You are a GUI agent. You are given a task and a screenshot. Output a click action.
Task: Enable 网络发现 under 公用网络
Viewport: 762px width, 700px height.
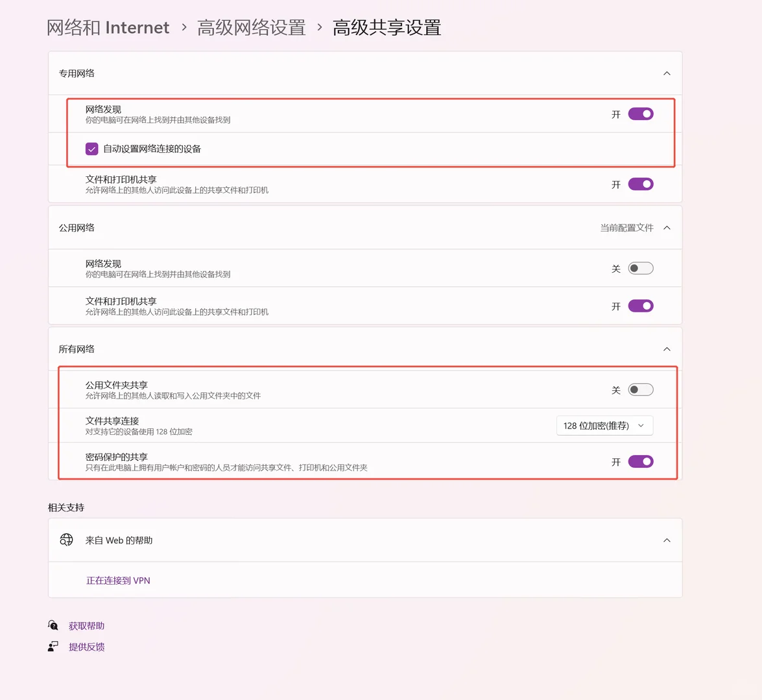pos(640,268)
